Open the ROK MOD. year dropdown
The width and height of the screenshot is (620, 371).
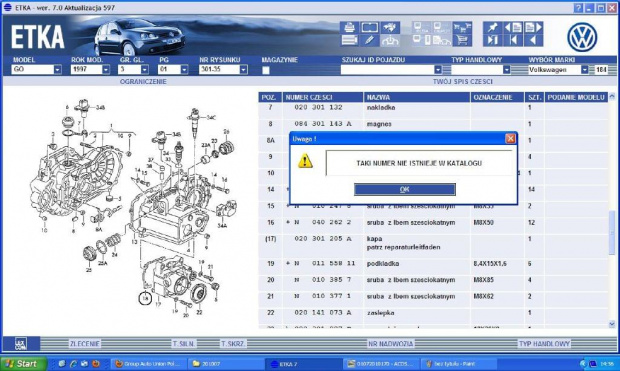pyautogui.click(x=106, y=70)
